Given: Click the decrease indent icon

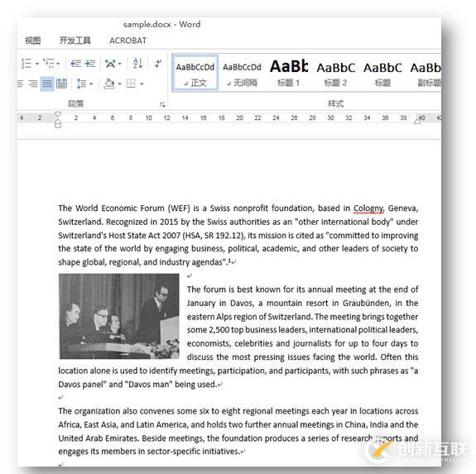Looking at the screenshot, I should 75,64.
